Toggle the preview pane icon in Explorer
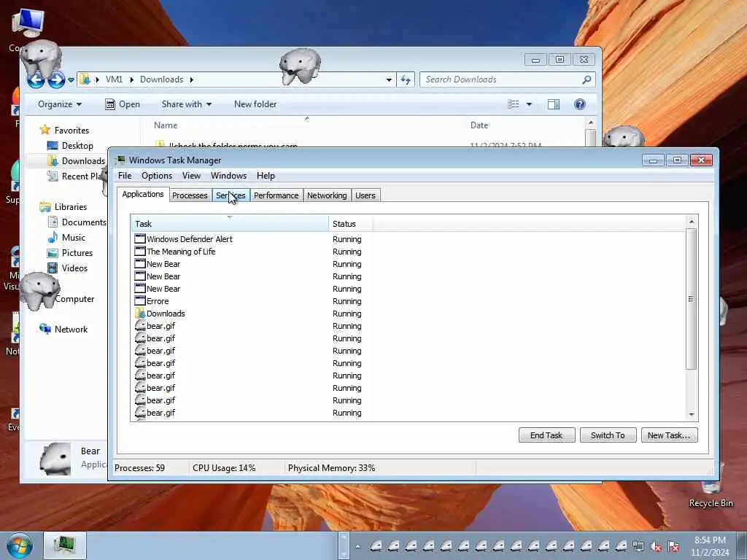Screen dimensions: 747x560 click(x=554, y=104)
